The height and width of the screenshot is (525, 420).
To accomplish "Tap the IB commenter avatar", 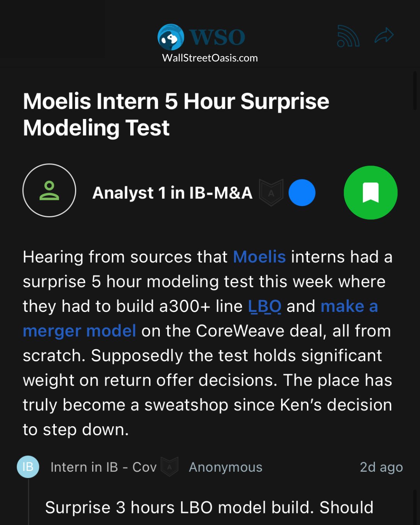I will (x=28, y=467).
